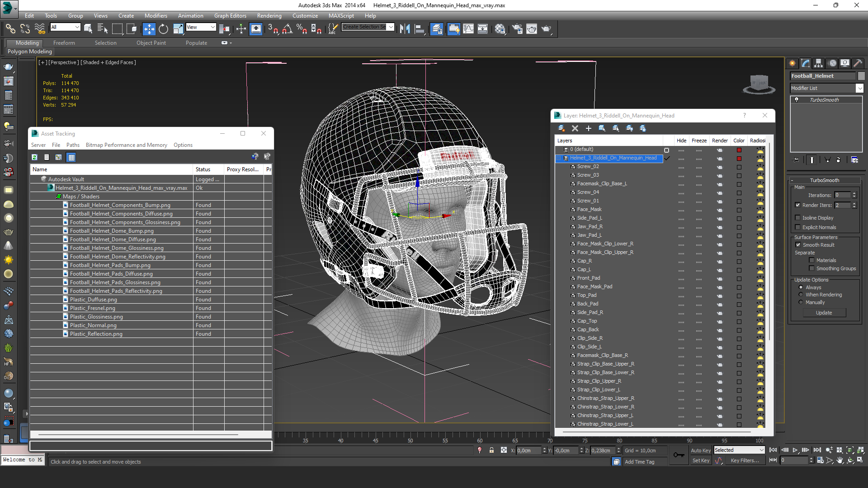Screen dimensions: 868x488
Task: Open the Manage Layers toolbar button
Action: 437,29
